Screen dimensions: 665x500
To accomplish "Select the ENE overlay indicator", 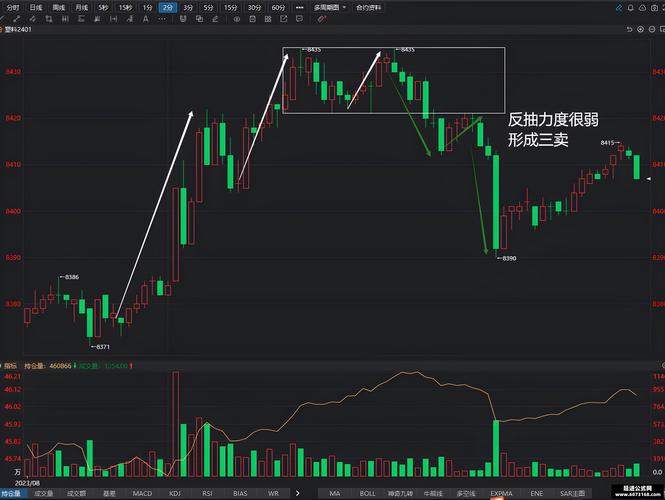I will 536,493.
